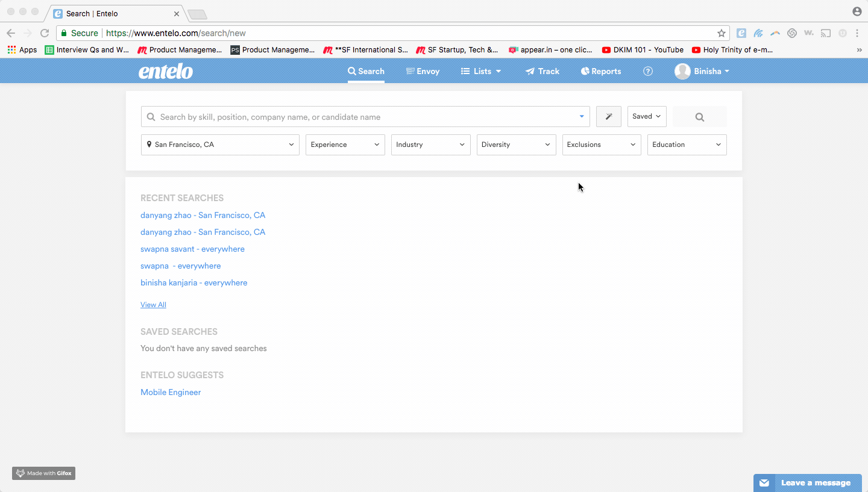Click the secure padlock icon
Viewport: 868px width, 492px height.
coord(64,33)
